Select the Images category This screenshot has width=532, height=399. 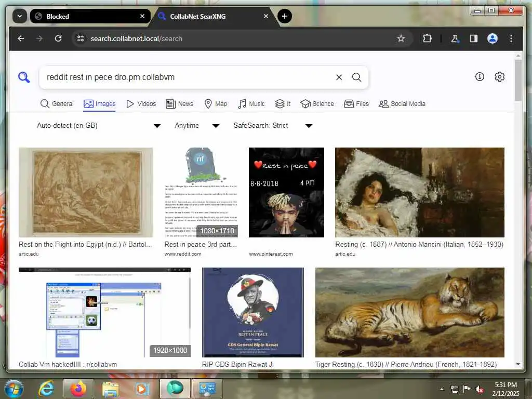[x=99, y=104]
